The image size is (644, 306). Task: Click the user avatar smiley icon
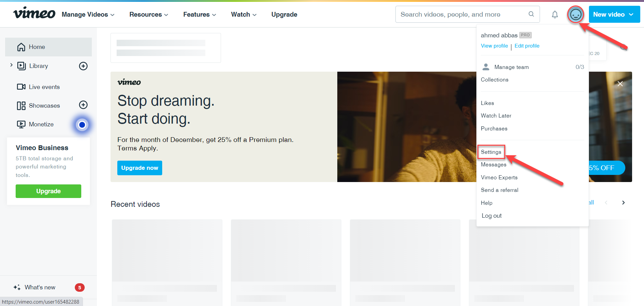(x=575, y=15)
